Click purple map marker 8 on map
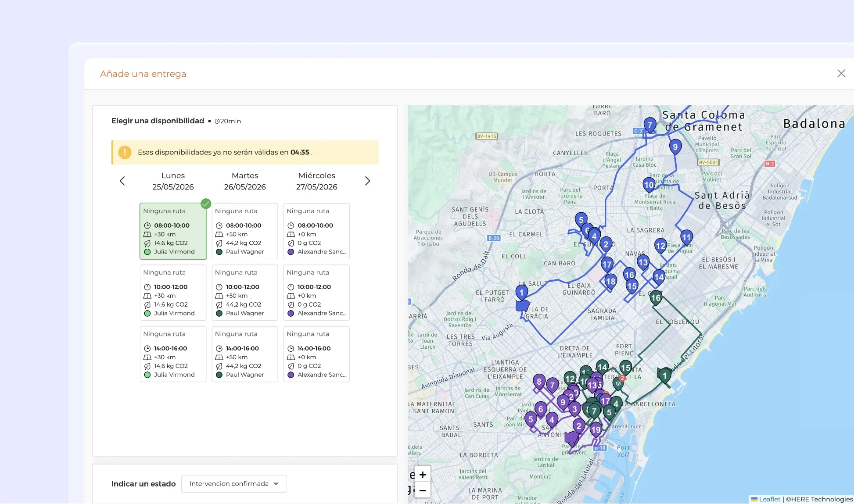Viewport: 854px width, 504px height. coord(539,382)
